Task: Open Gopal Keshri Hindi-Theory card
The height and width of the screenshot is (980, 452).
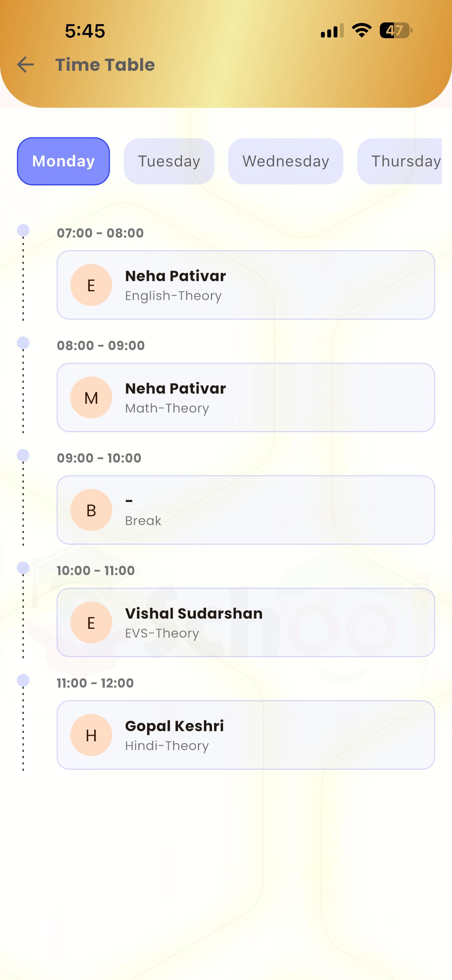Action: (266, 735)
